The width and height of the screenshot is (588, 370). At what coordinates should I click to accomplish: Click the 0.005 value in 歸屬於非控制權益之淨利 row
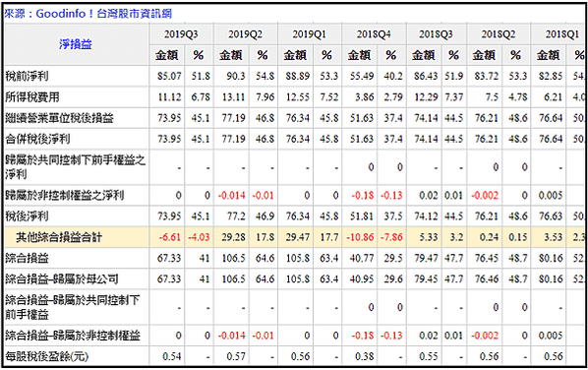tap(551, 195)
